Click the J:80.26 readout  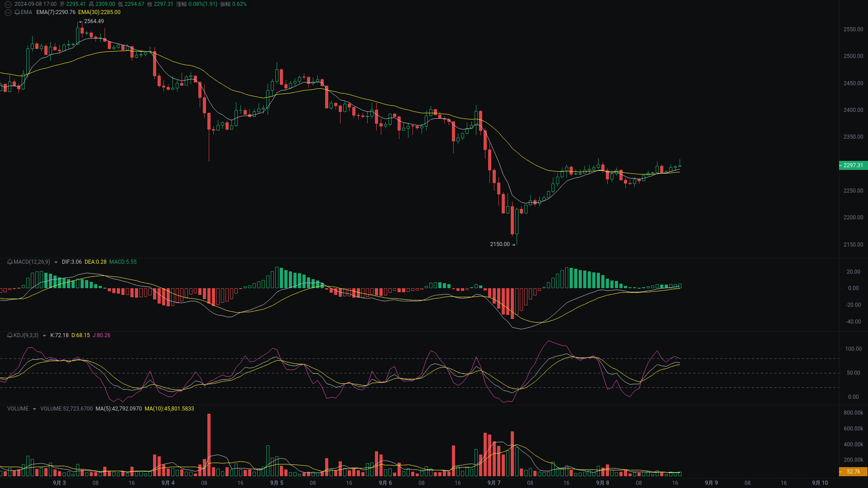coord(101,335)
